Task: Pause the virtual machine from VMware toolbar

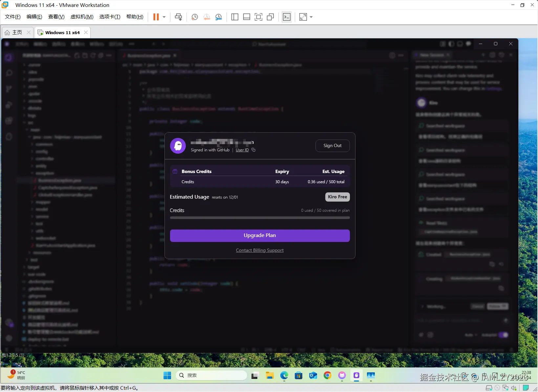Action: pos(156,17)
